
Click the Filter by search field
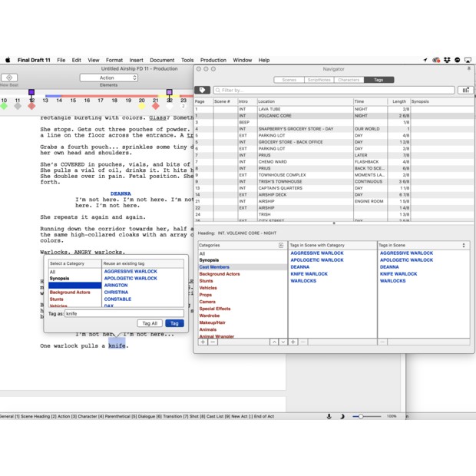334,90
